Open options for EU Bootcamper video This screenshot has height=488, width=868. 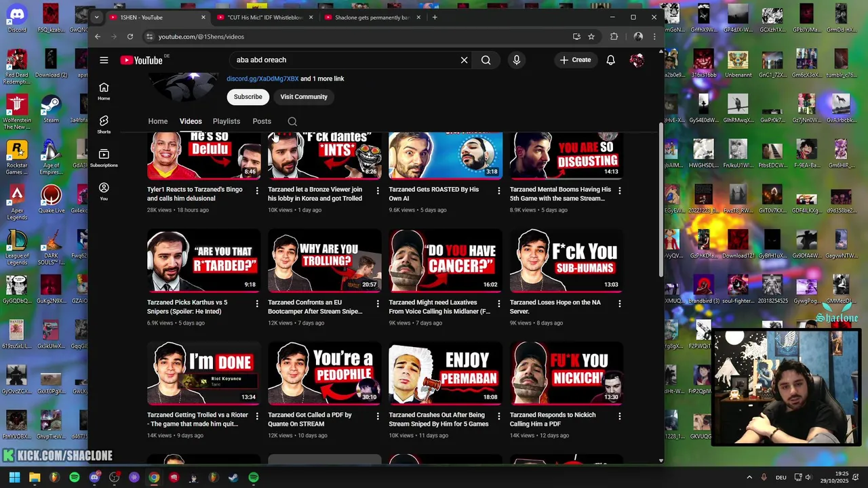click(x=378, y=304)
